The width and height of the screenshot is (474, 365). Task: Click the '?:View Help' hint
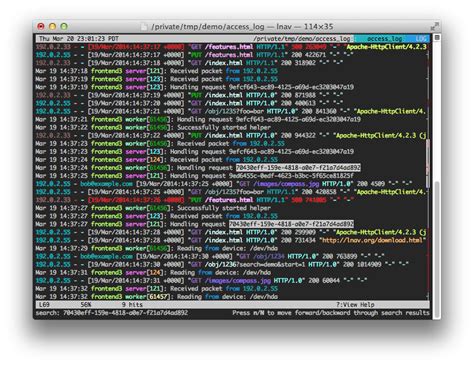point(355,304)
